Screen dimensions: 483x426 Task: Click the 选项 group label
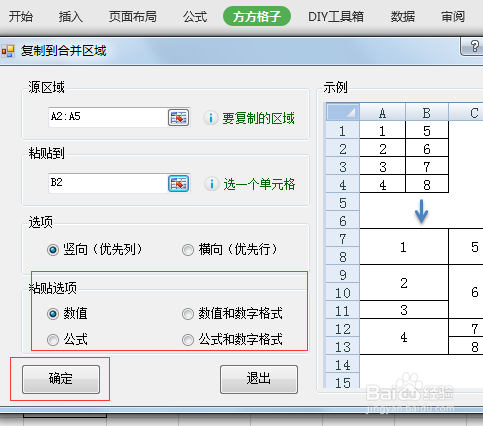click(40, 222)
